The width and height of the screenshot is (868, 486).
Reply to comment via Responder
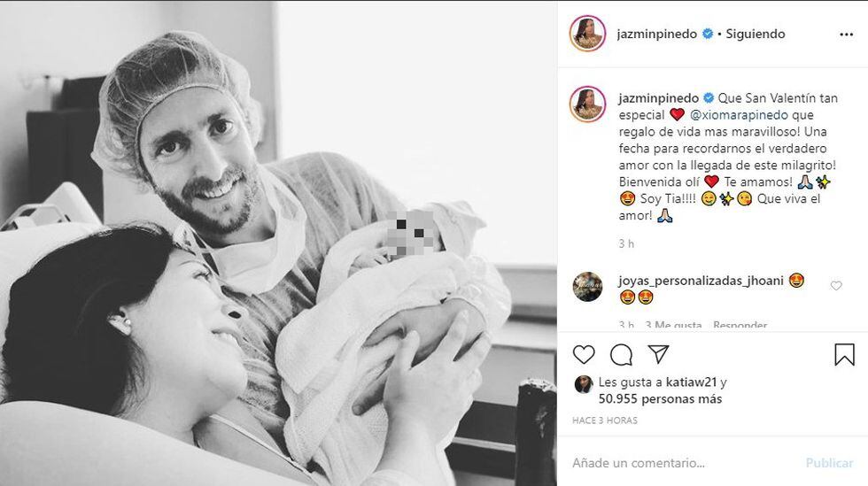(x=740, y=325)
